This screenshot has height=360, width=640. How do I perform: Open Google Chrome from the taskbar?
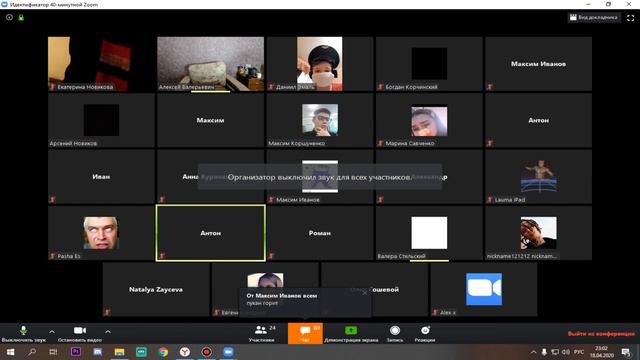[x=163, y=352]
